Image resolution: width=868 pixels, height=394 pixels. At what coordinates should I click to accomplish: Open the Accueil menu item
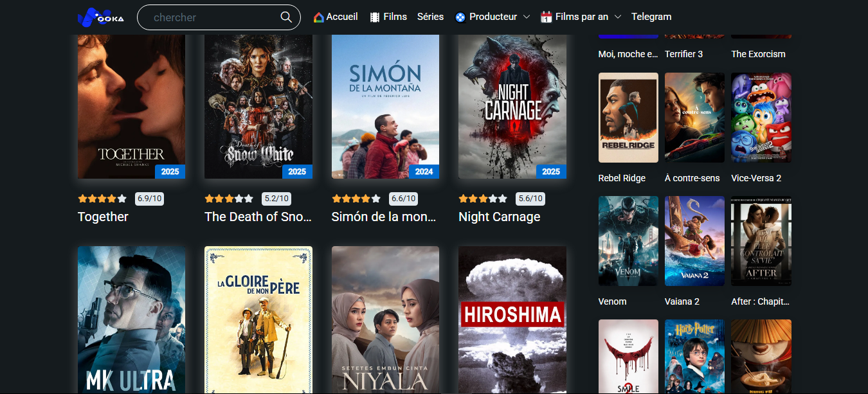click(x=336, y=17)
